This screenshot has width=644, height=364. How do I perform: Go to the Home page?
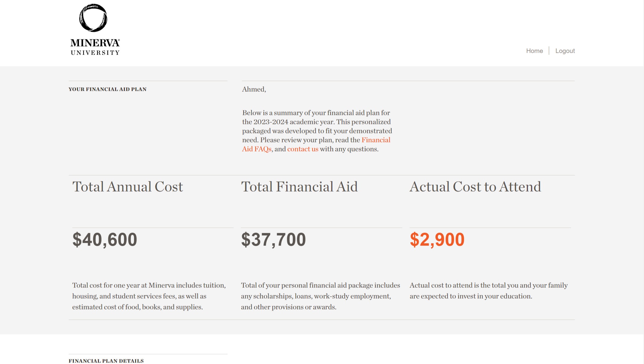point(534,51)
